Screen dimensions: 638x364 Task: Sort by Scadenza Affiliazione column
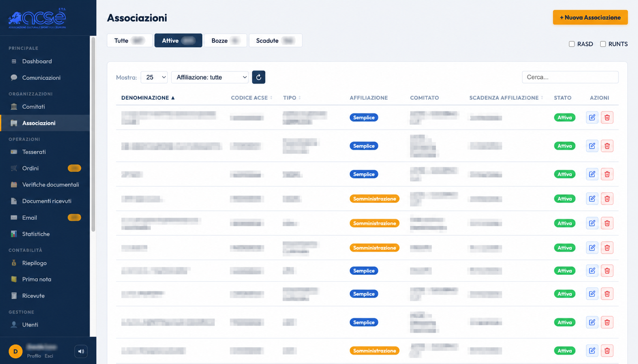(506, 98)
